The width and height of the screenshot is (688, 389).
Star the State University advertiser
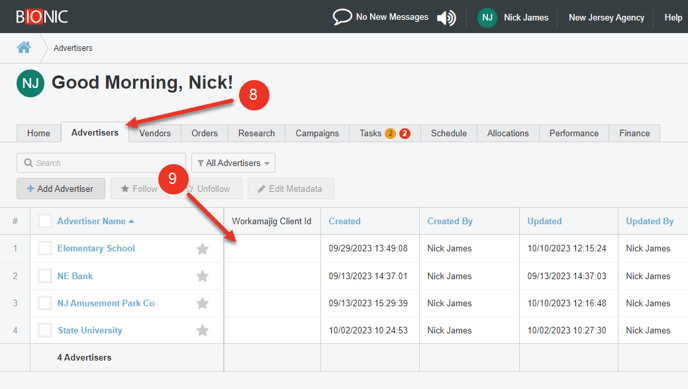click(x=202, y=330)
